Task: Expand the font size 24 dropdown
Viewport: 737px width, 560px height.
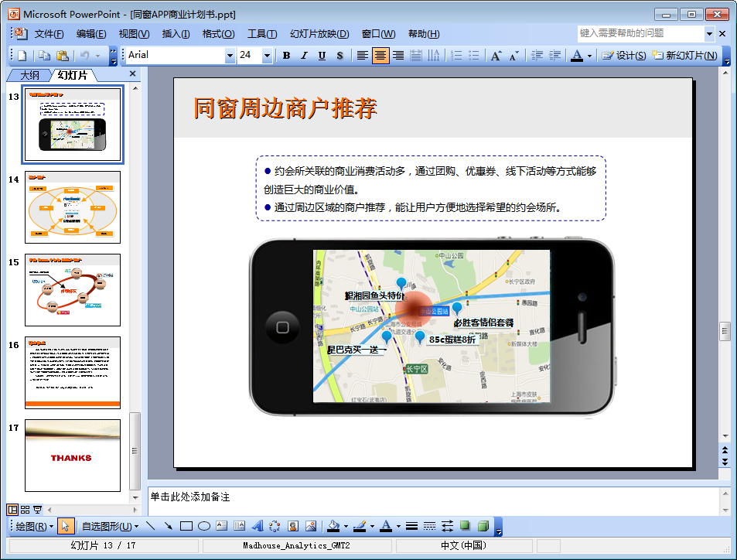Action: [x=267, y=56]
